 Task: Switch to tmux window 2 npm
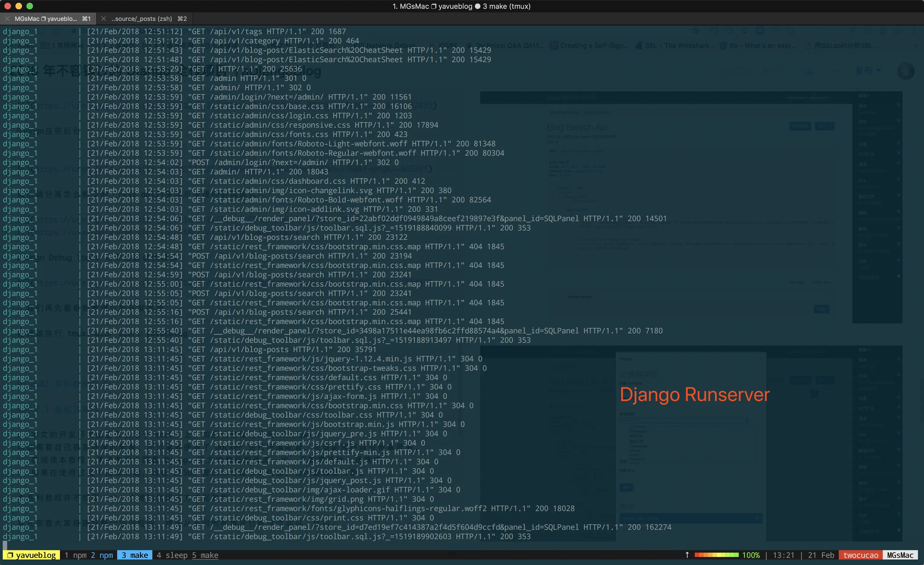(102, 555)
